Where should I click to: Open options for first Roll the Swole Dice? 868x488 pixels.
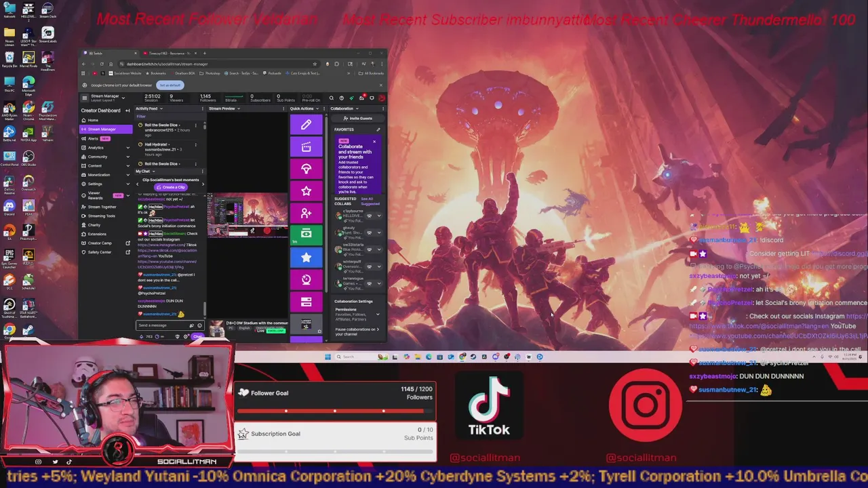(x=195, y=125)
